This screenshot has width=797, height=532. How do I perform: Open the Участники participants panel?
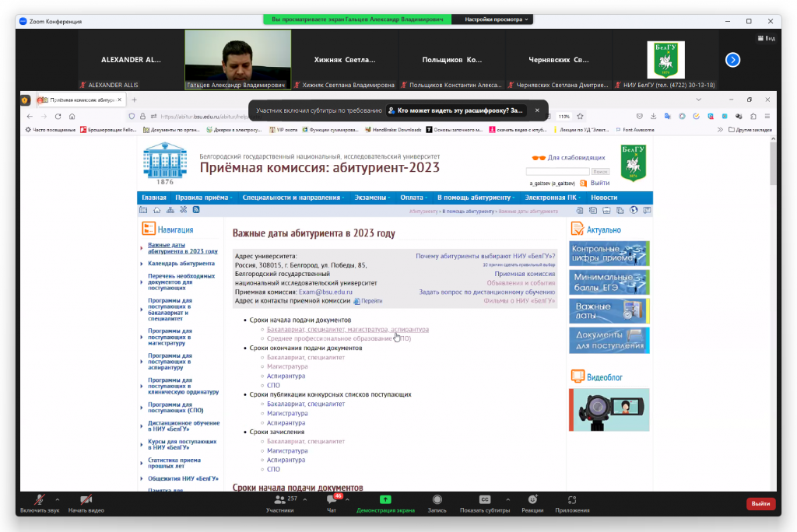coord(280,503)
